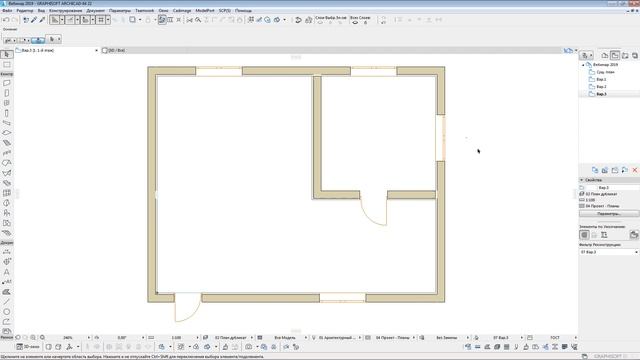Collapse the Вебинар 2019 tree node
640x360 pixels.
point(583,64)
